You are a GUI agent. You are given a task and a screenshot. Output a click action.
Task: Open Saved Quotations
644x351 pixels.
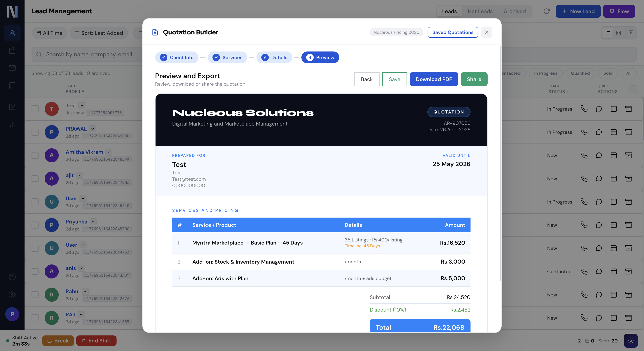453,32
